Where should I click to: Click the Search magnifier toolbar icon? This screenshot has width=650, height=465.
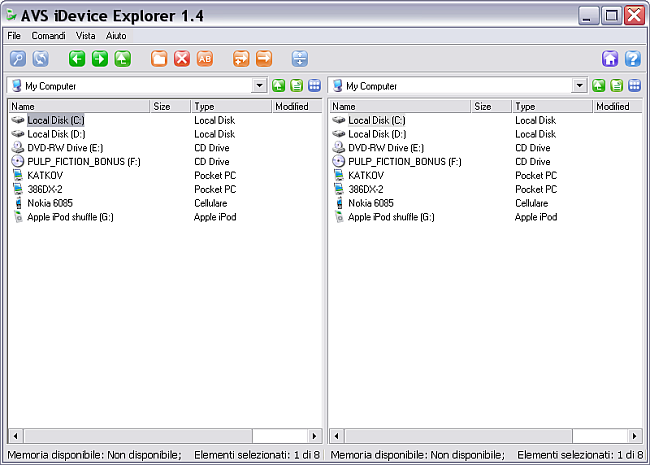[18, 58]
